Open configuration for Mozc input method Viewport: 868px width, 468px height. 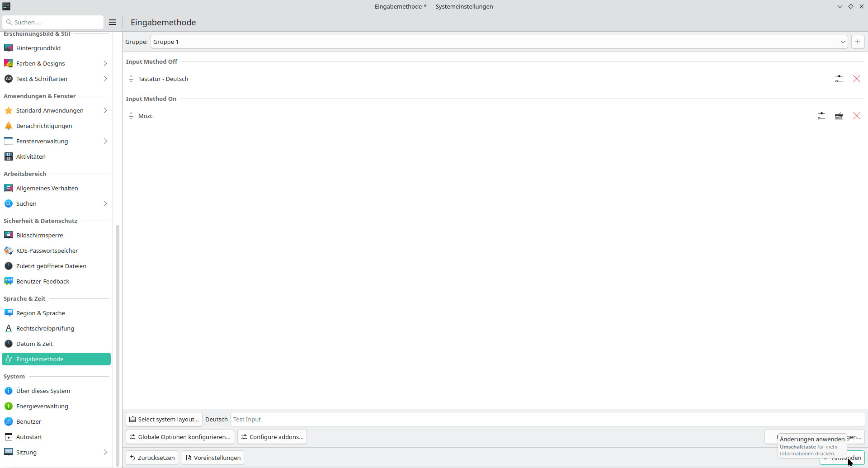pyautogui.click(x=821, y=116)
